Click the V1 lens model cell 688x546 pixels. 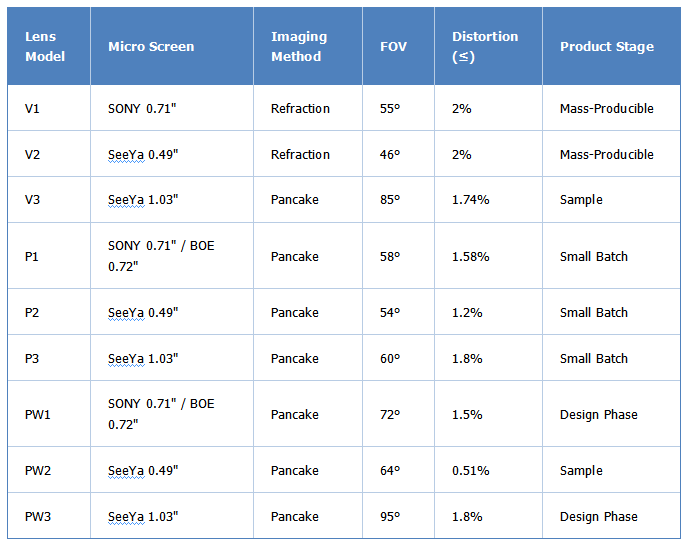(49, 108)
